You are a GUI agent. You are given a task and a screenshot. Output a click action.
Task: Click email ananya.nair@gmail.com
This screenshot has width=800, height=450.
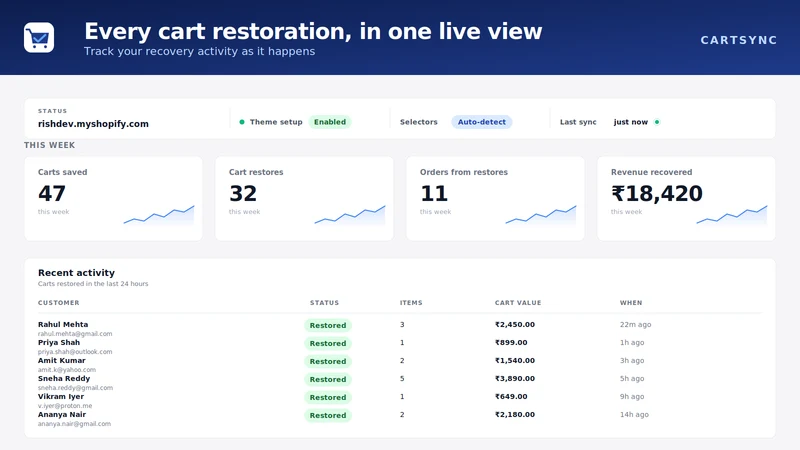pyautogui.click(x=74, y=423)
